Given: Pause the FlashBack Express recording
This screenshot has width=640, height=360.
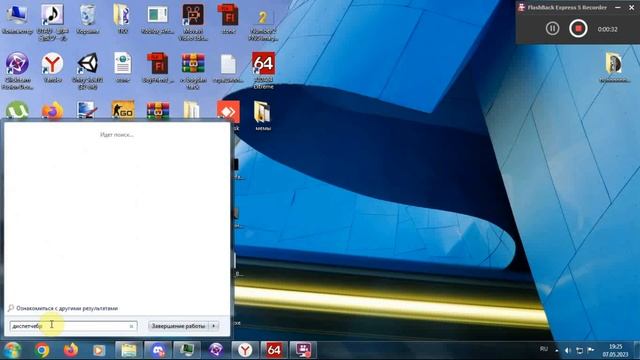Looking at the screenshot, I should point(552,29).
